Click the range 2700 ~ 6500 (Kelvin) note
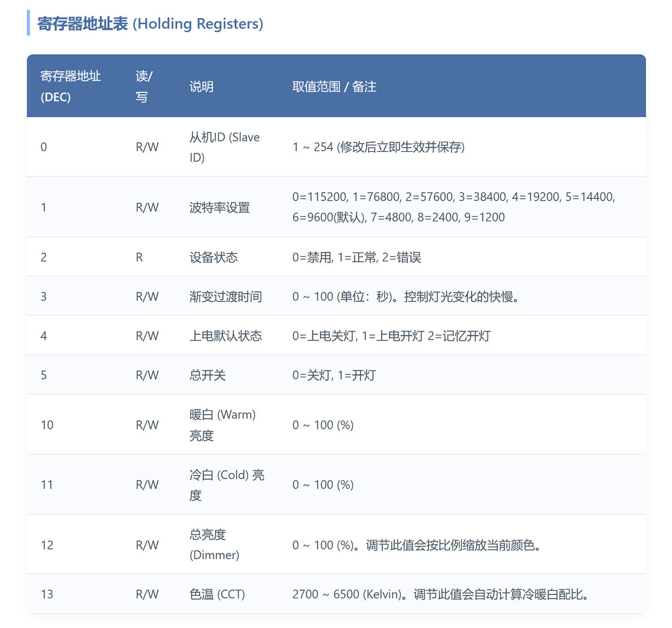Viewport: 672px width, 628px height. (x=441, y=594)
